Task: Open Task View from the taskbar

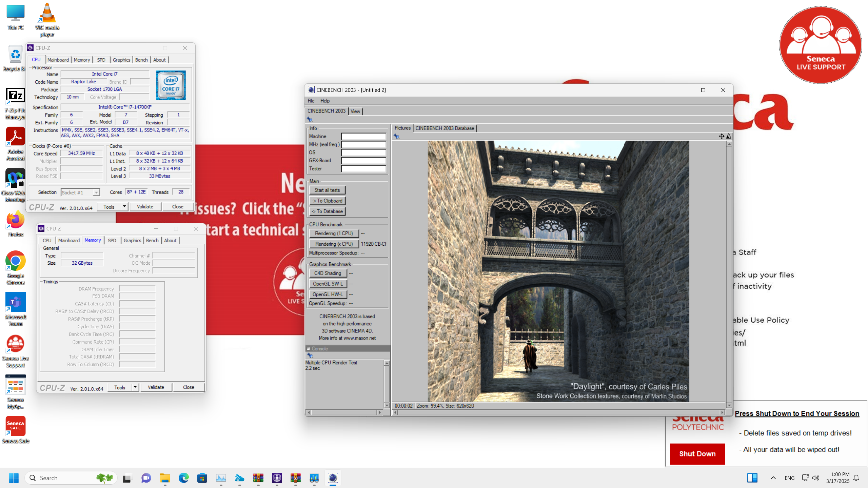Action: pos(126,478)
